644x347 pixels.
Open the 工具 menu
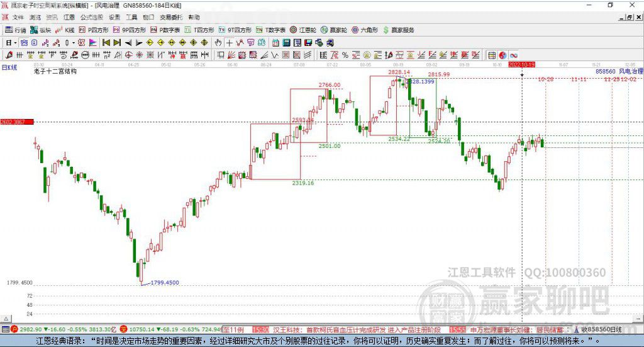131,17
